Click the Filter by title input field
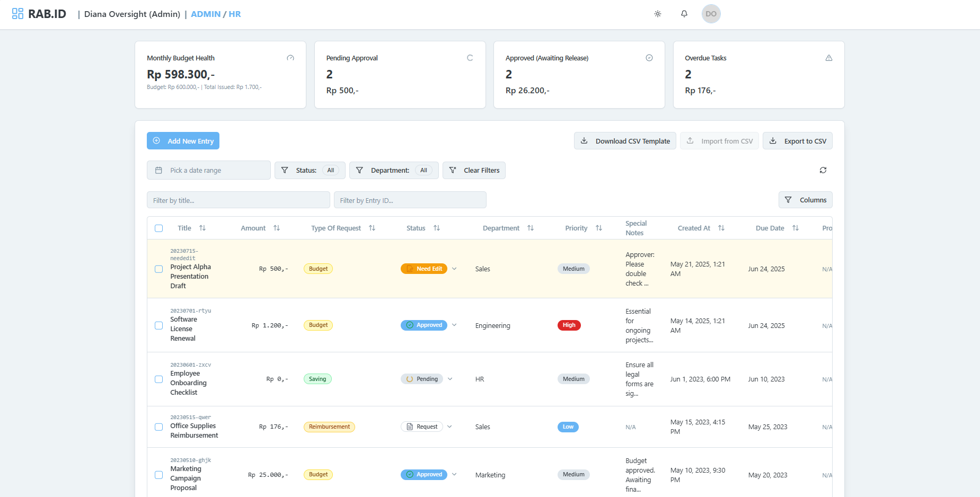Screen dimensions: 980x497 pyautogui.click(x=238, y=200)
